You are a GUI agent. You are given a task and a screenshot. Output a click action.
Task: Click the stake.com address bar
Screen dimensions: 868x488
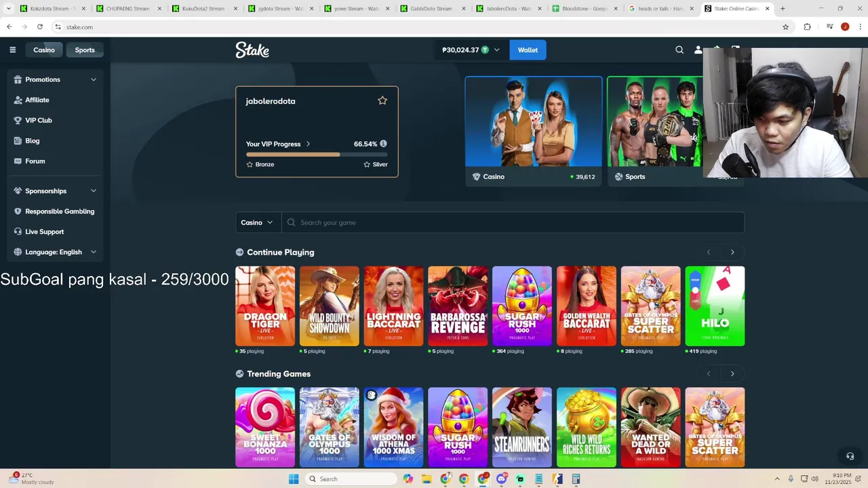coord(420,26)
